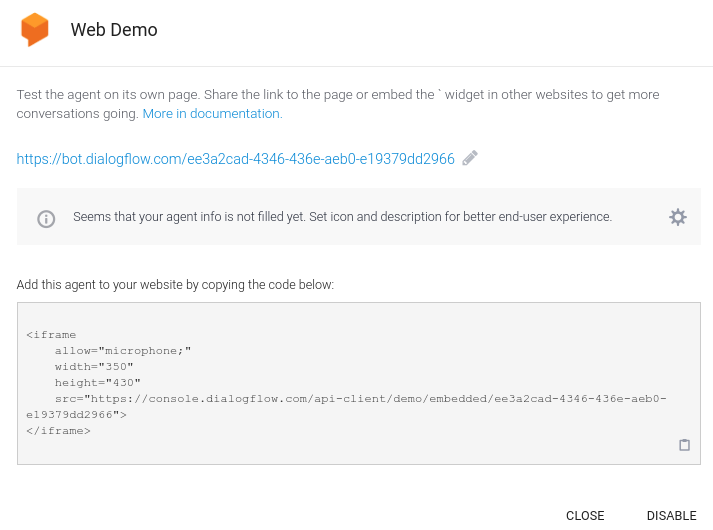Open the bot.dialogflow.com agent link

point(236,159)
